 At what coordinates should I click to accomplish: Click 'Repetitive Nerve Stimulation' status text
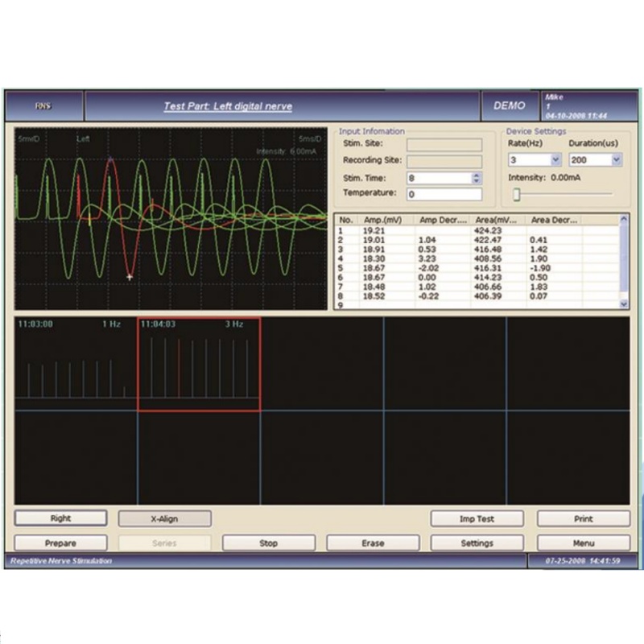point(61,561)
